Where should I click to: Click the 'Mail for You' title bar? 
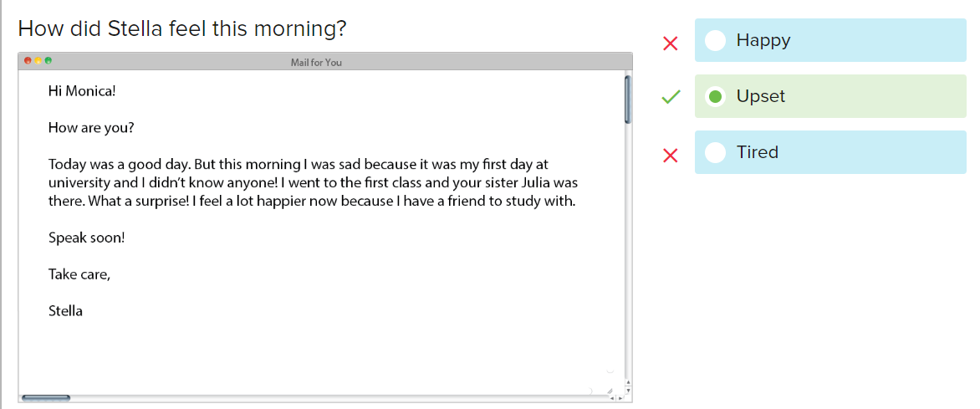[x=316, y=62]
